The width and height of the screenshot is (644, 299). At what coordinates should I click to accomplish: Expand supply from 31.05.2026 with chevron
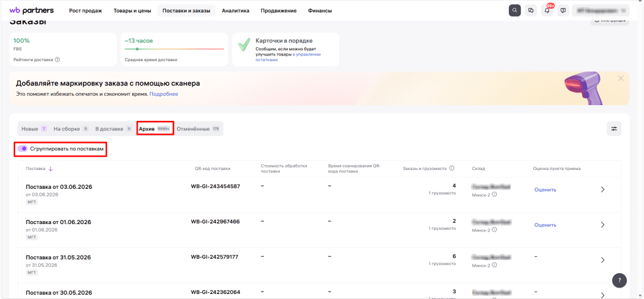[x=602, y=261]
